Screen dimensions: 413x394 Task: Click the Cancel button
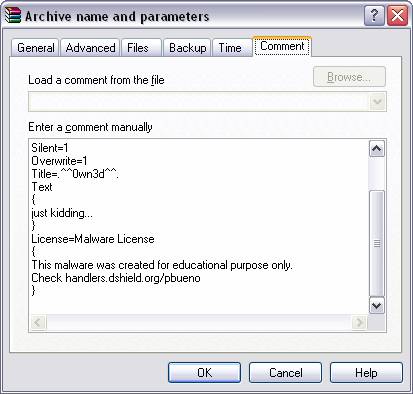(x=285, y=372)
